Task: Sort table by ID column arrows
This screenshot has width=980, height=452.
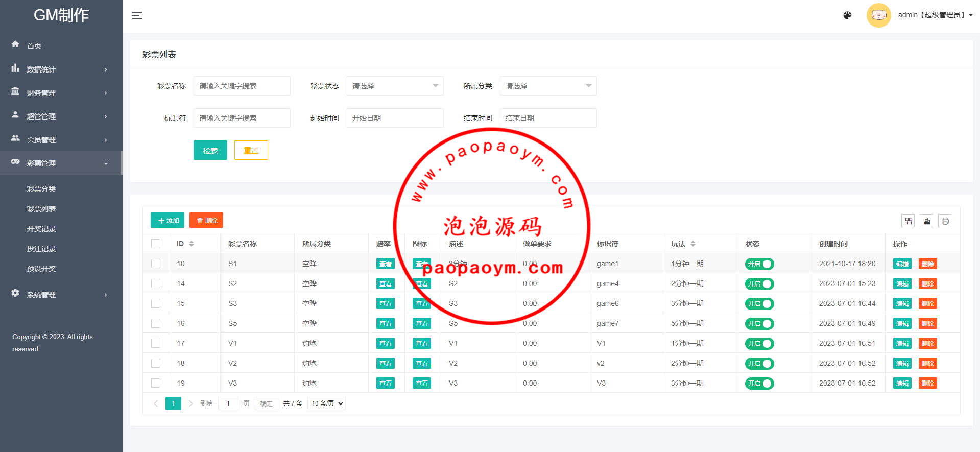Action: pos(192,244)
